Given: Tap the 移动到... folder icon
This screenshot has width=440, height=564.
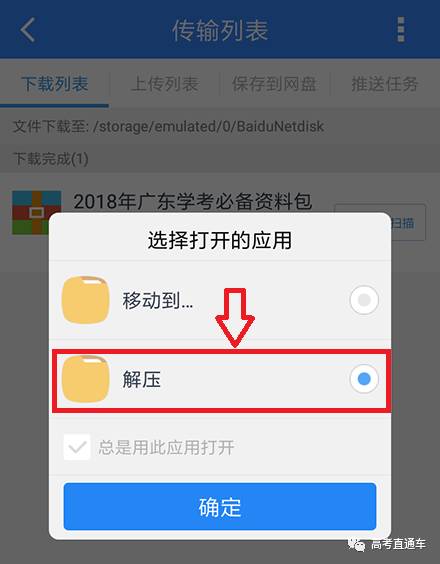Looking at the screenshot, I should pos(86,300).
